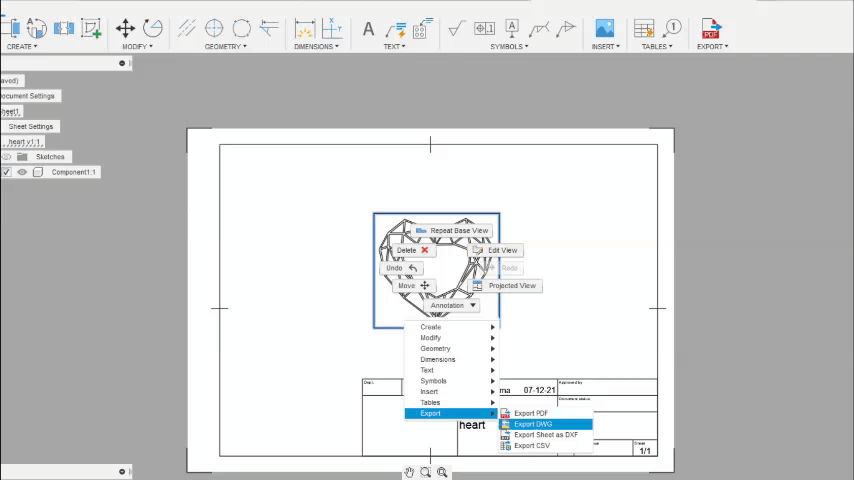Open the GEOMETRY dropdown menu

coord(225,47)
